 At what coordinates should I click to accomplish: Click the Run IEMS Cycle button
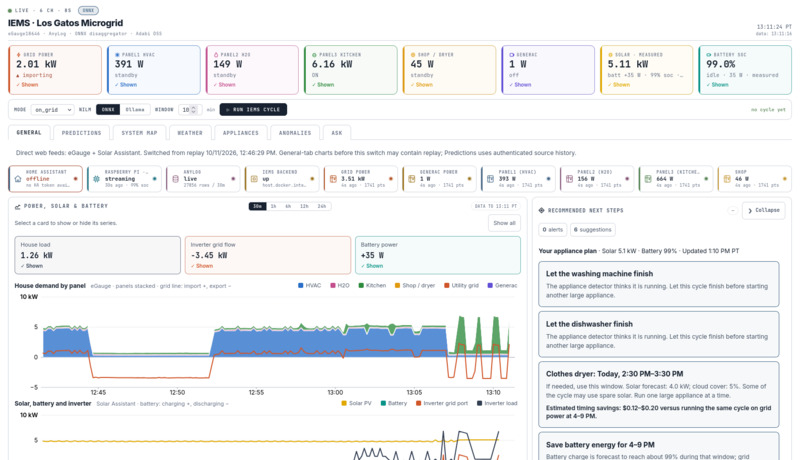(253, 110)
